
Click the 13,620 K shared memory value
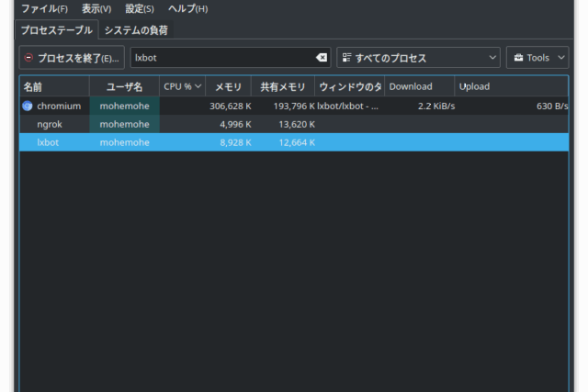(x=297, y=124)
